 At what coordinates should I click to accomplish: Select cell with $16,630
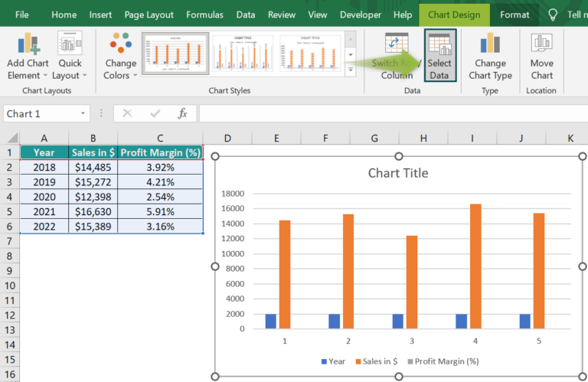click(x=93, y=212)
